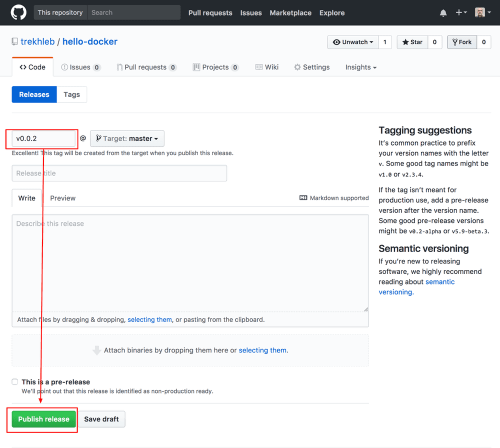The width and height of the screenshot is (500, 448).
Task: Expand the Insights dropdown tab
Action: coord(361,67)
